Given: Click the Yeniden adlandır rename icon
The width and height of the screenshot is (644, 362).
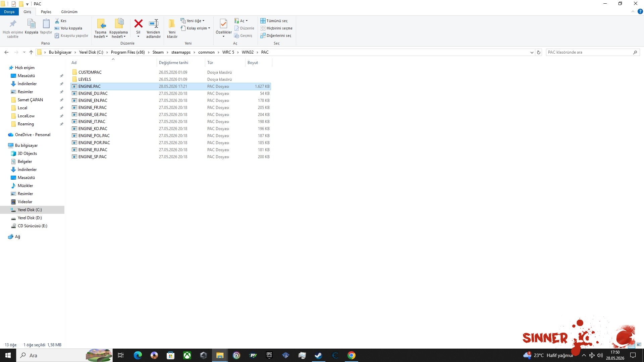Looking at the screenshot, I should (x=154, y=24).
